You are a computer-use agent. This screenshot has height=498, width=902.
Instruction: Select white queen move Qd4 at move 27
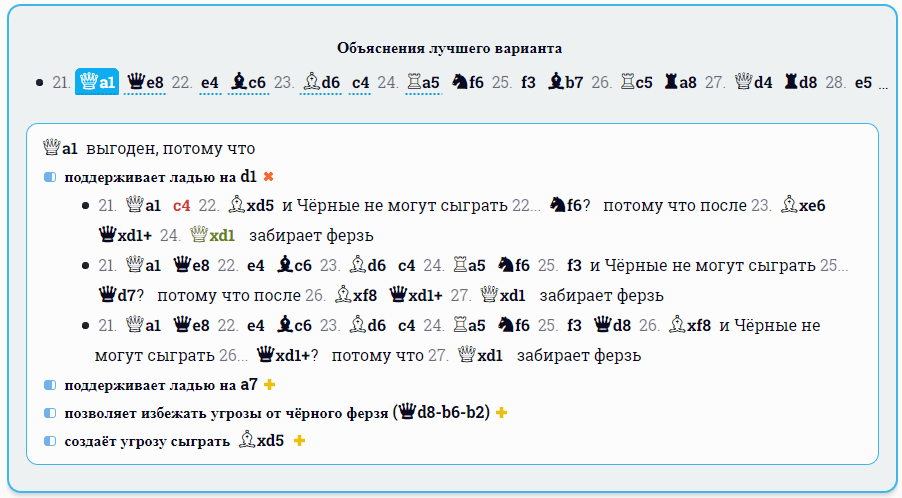(755, 82)
